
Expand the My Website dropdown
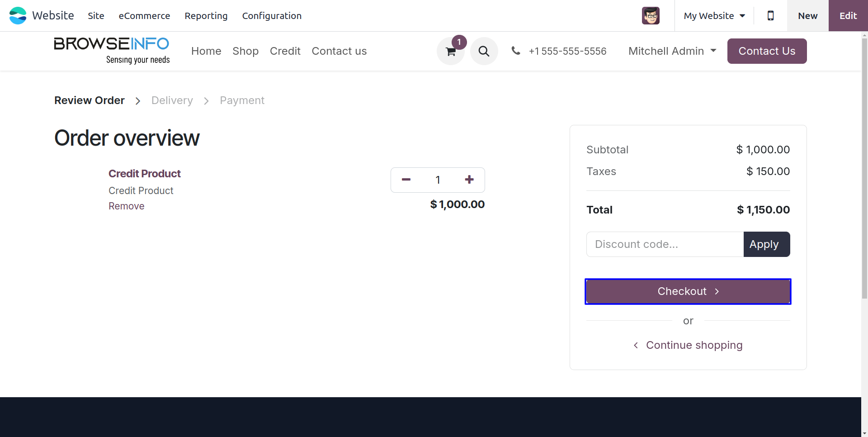(714, 16)
